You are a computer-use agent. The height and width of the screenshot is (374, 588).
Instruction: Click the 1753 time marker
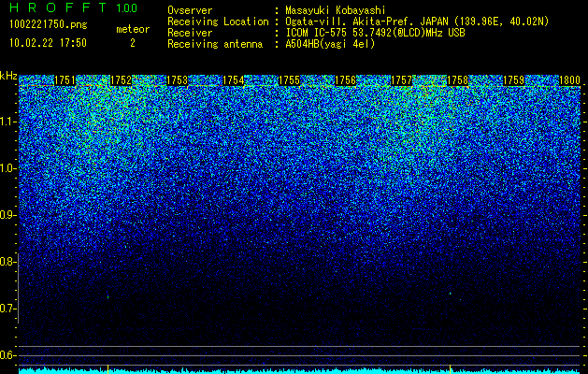[177, 80]
